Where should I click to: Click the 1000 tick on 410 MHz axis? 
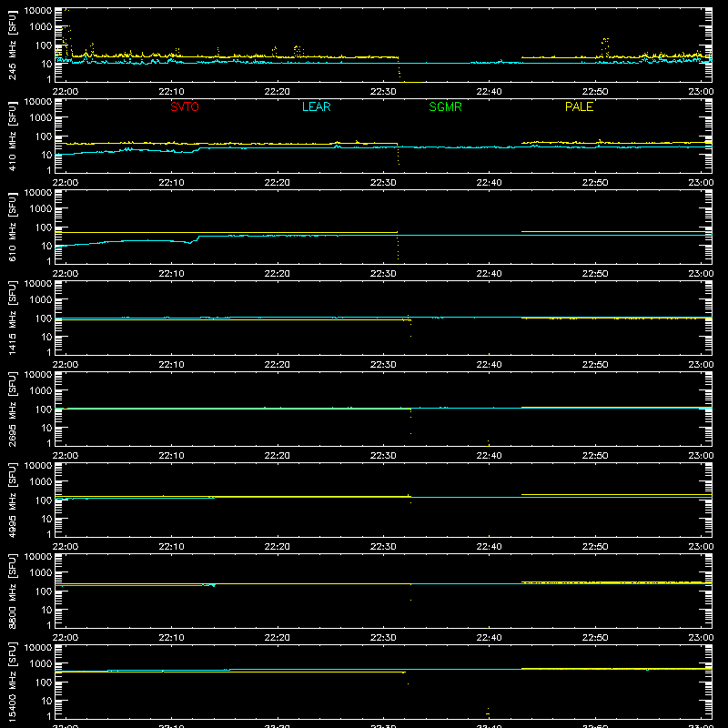41,118
